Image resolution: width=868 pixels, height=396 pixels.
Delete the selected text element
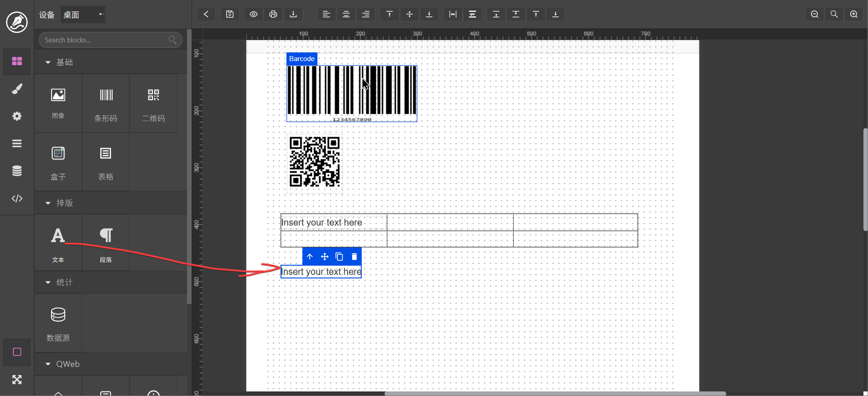tap(354, 257)
